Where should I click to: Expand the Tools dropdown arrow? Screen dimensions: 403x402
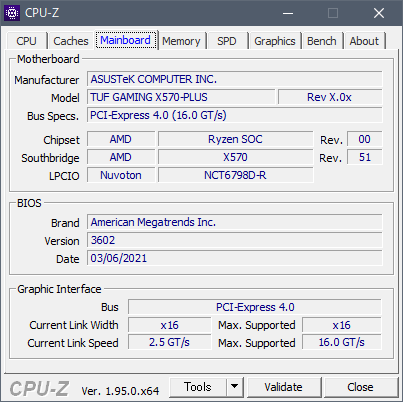point(235,387)
